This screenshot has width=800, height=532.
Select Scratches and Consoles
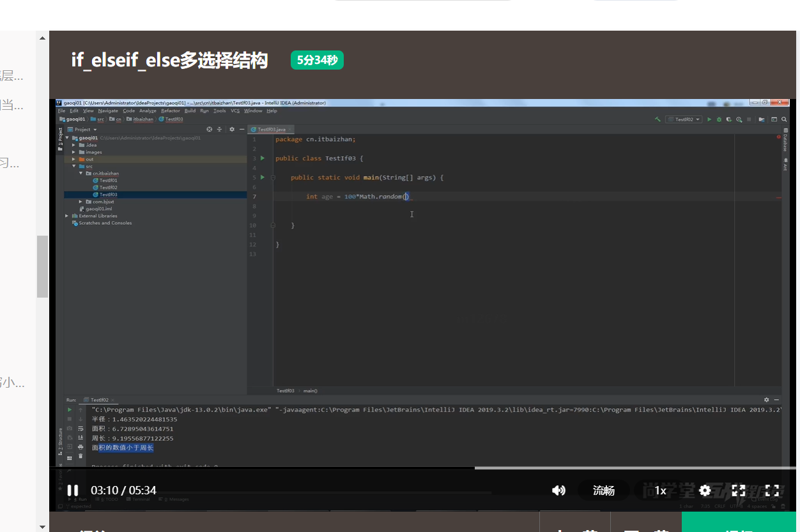pos(102,223)
